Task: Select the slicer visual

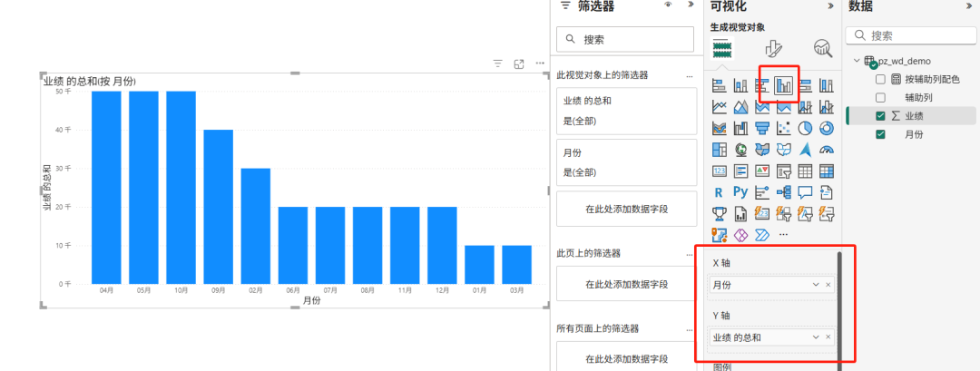Action: pyautogui.click(x=784, y=171)
